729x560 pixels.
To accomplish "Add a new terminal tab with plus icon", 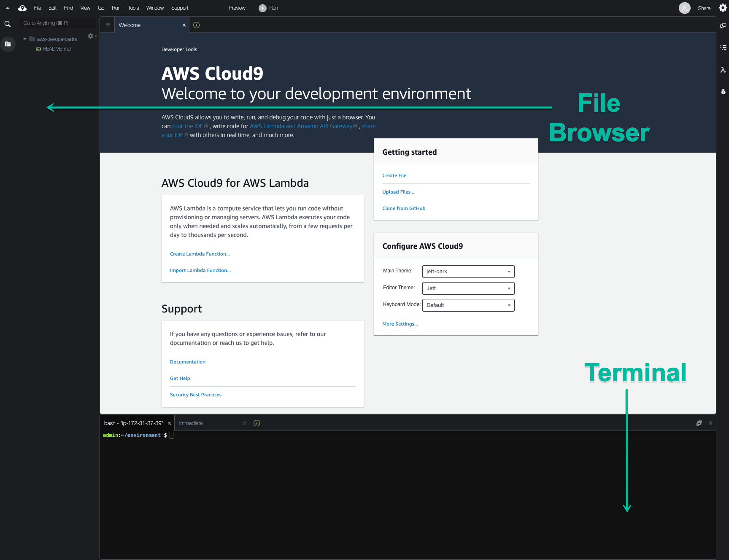I will click(256, 423).
